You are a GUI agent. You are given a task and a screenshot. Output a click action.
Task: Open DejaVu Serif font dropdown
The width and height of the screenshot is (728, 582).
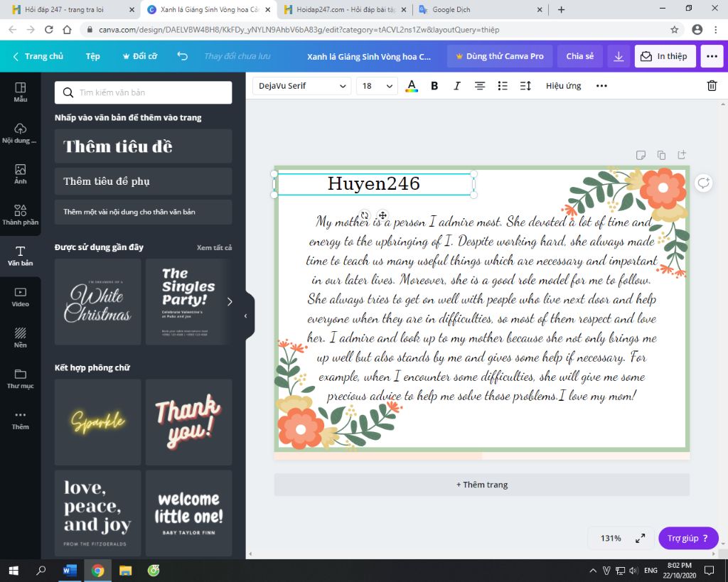[301, 86]
